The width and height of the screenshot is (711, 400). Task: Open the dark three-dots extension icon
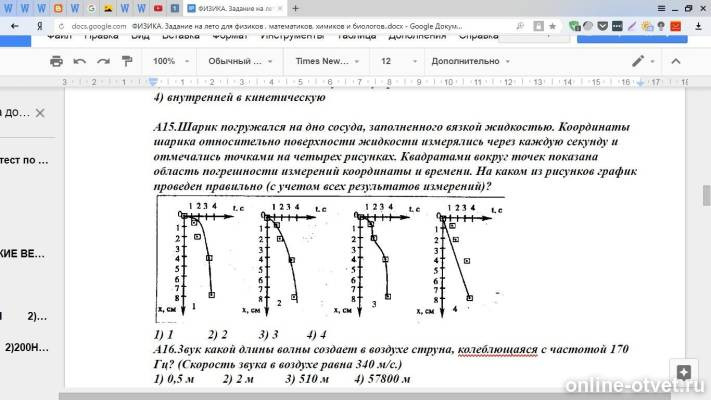(617, 26)
